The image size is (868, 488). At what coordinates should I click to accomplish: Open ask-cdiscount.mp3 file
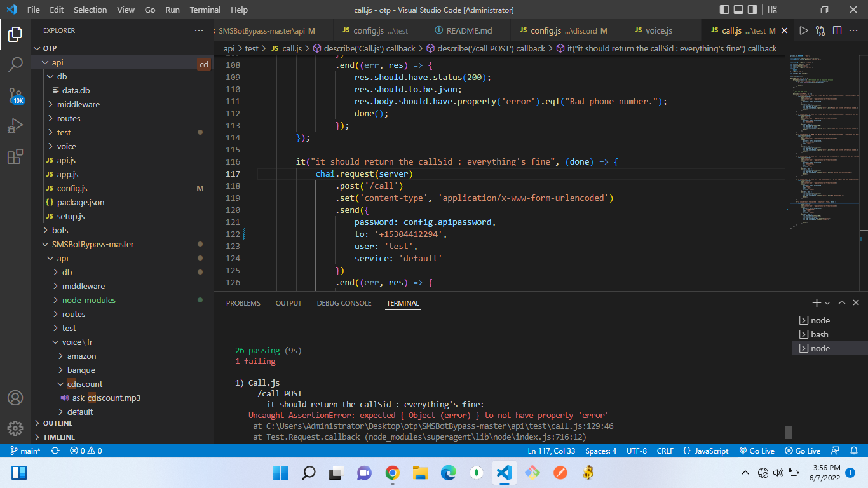tap(106, 398)
